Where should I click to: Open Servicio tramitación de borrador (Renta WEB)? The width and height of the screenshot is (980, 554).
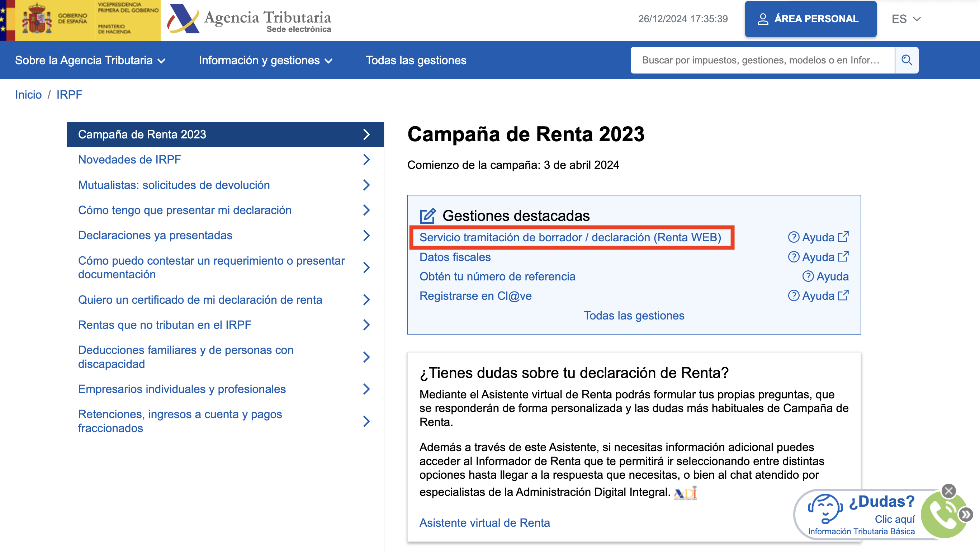coord(570,237)
